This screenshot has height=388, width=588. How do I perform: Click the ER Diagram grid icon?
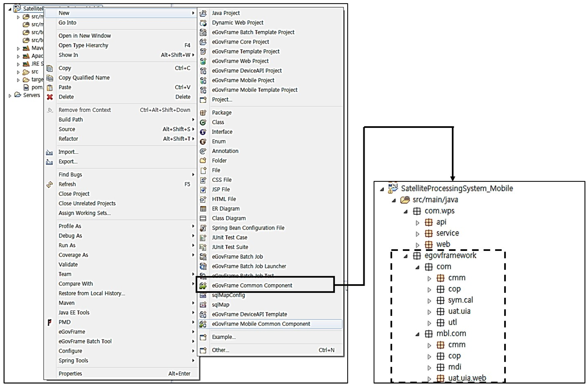[x=203, y=209]
